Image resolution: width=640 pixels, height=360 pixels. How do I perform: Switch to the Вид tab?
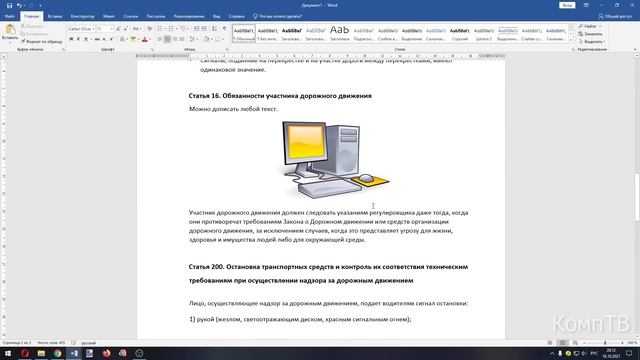(x=216, y=16)
